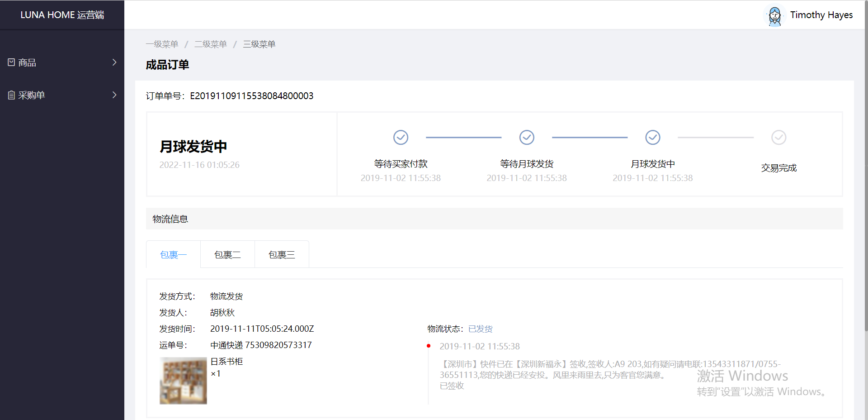Click the grey 交易完成 circle icon

778,137
